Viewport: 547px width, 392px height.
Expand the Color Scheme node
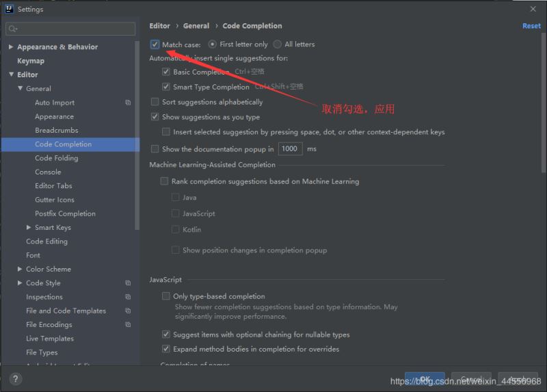(20, 269)
